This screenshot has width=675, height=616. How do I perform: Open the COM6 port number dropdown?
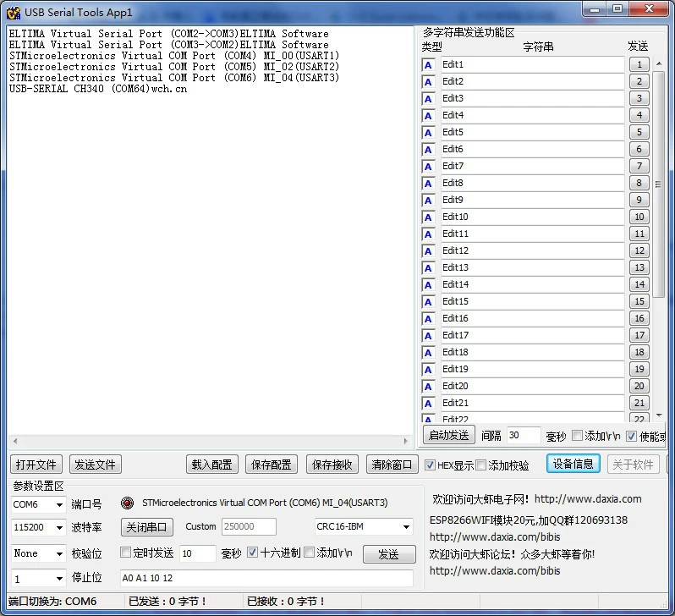pos(59,504)
